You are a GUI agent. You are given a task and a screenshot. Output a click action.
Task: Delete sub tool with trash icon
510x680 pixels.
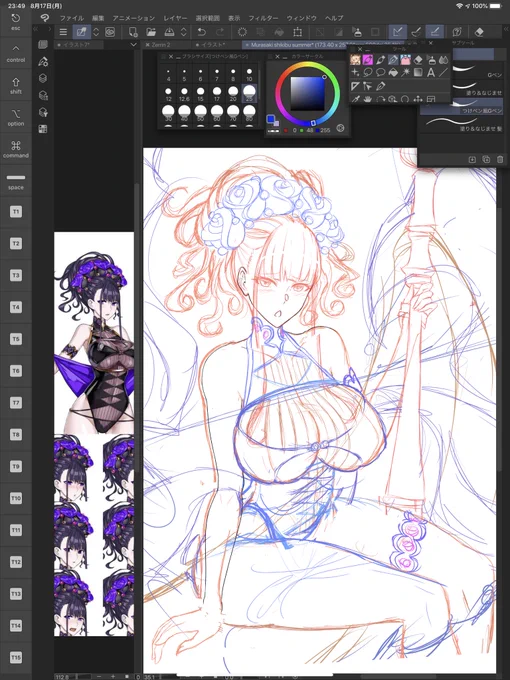pos(500,160)
